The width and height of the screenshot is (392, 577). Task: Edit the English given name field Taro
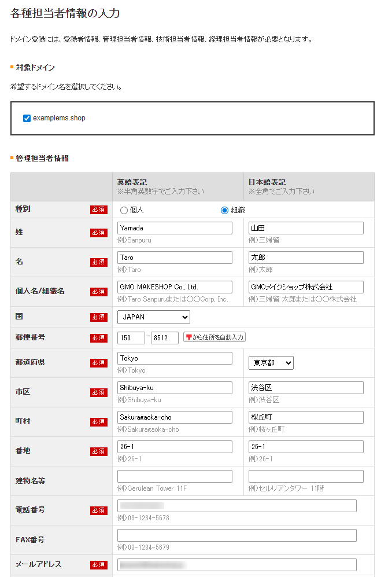coord(175,258)
